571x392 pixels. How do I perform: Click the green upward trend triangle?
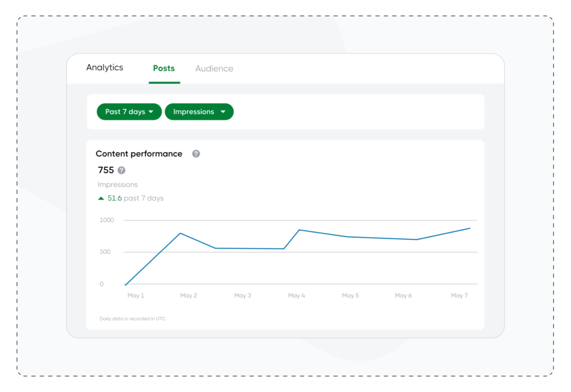101,198
